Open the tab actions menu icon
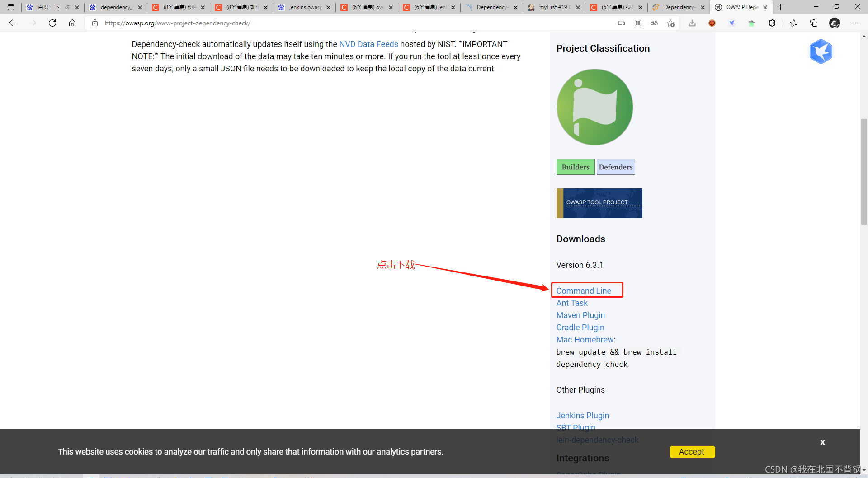This screenshot has height=478, width=868. click(11, 7)
